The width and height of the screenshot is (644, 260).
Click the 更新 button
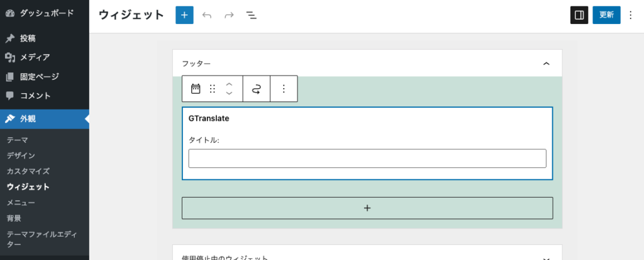pyautogui.click(x=606, y=15)
